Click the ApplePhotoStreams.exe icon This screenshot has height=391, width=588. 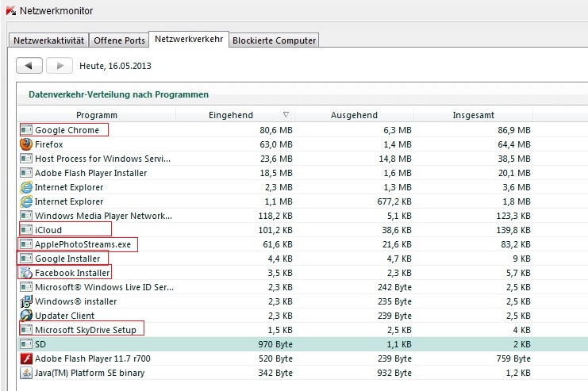click(x=26, y=244)
